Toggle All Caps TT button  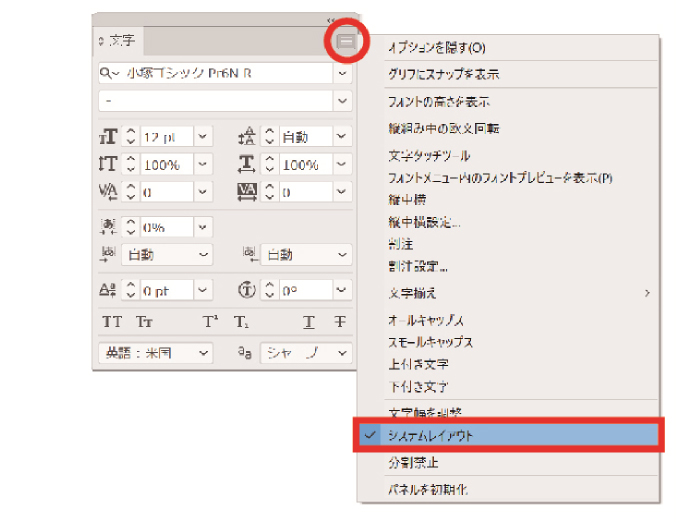[x=112, y=322]
